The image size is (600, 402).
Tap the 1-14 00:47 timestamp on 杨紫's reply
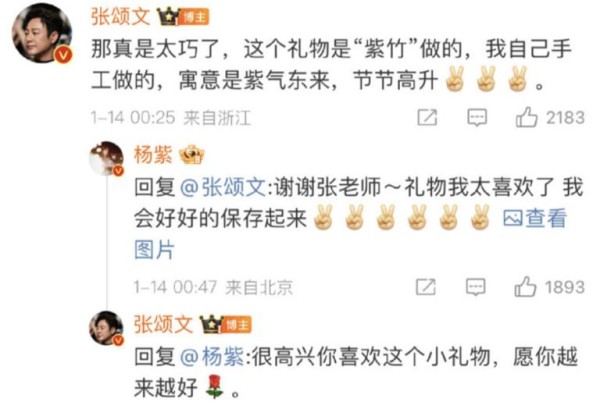tap(175, 287)
